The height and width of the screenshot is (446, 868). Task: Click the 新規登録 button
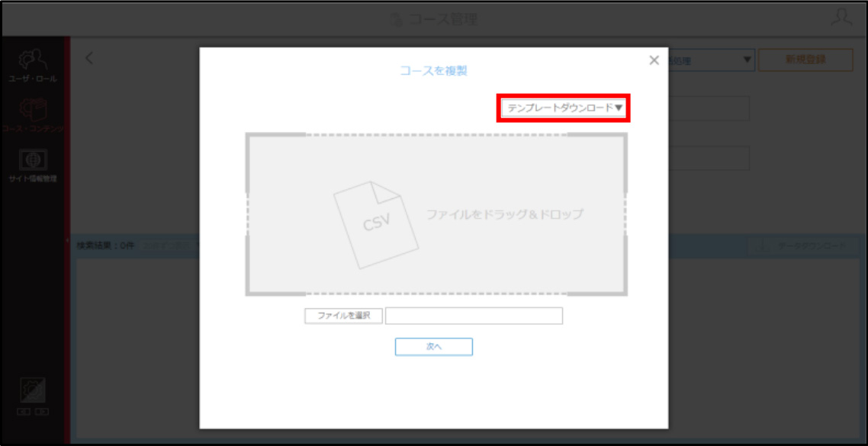[x=805, y=59]
